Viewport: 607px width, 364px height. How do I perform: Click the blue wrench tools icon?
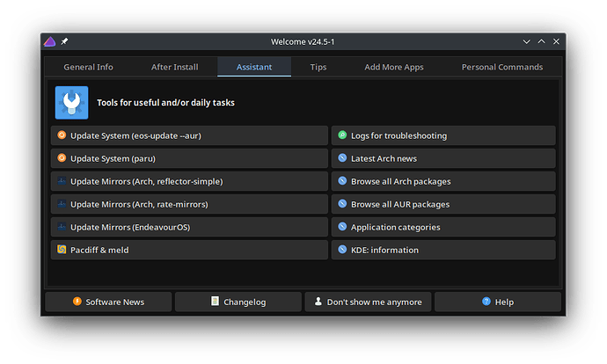(71, 102)
